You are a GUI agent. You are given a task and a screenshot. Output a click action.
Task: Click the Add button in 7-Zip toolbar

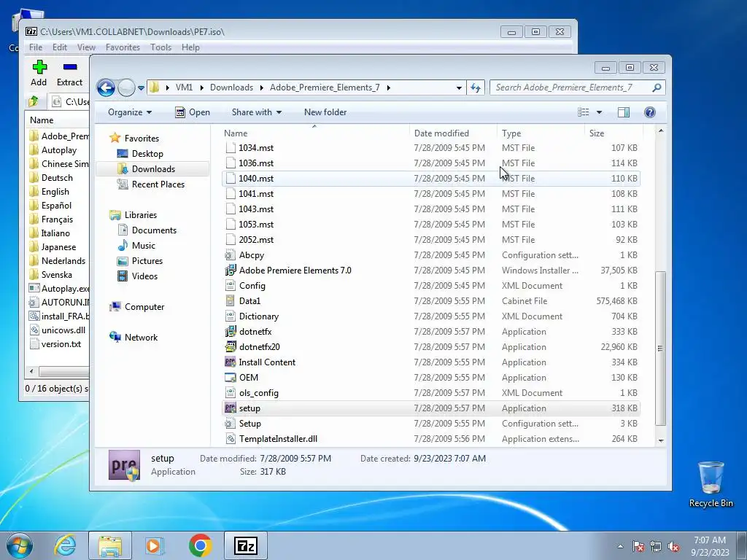tap(39, 73)
